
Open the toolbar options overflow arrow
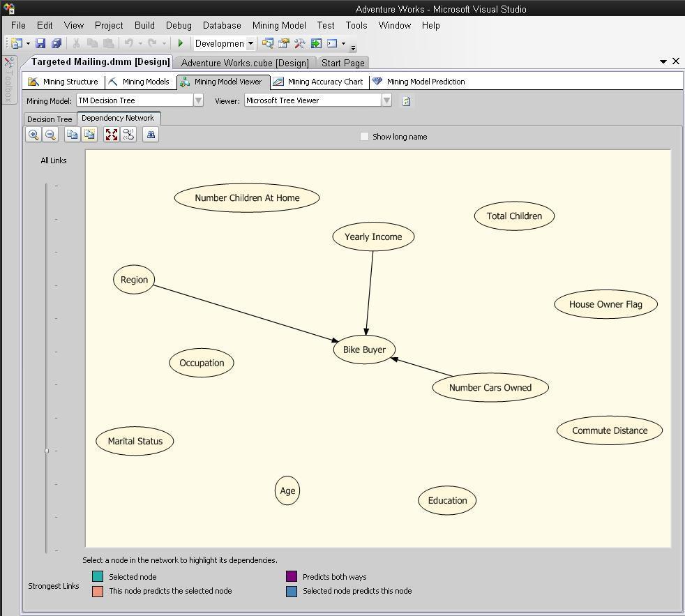pyautogui.click(x=354, y=47)
